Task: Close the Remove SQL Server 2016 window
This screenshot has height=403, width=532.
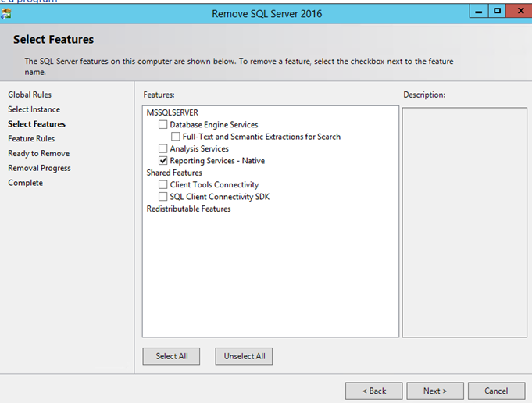Action: tap(520, 11)
